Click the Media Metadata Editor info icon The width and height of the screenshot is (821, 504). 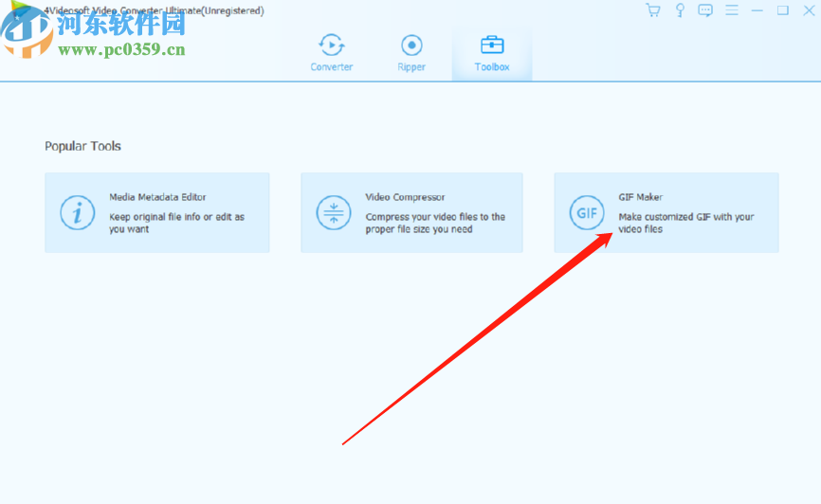click(x=78, y=212)
